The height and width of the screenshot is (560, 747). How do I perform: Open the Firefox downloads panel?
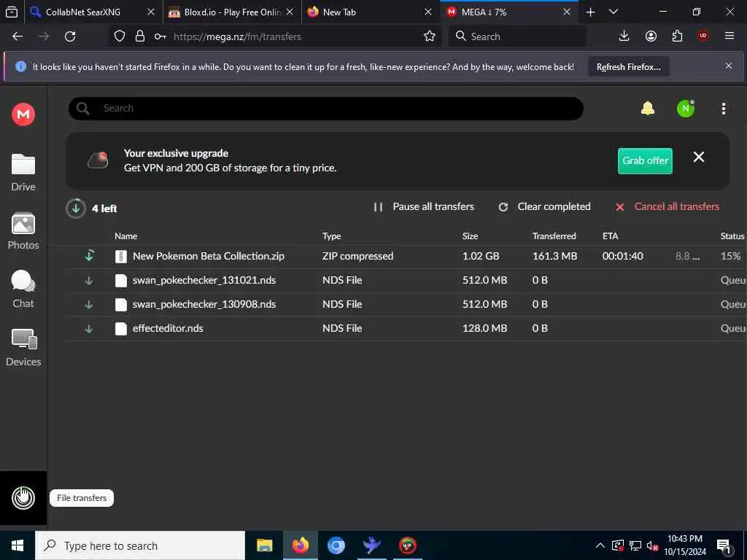pos(624,36)
